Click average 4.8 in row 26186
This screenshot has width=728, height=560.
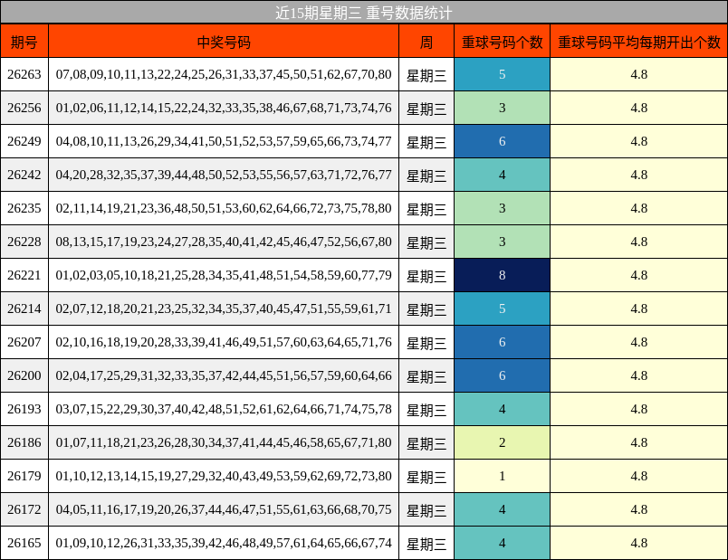[639, 442]
